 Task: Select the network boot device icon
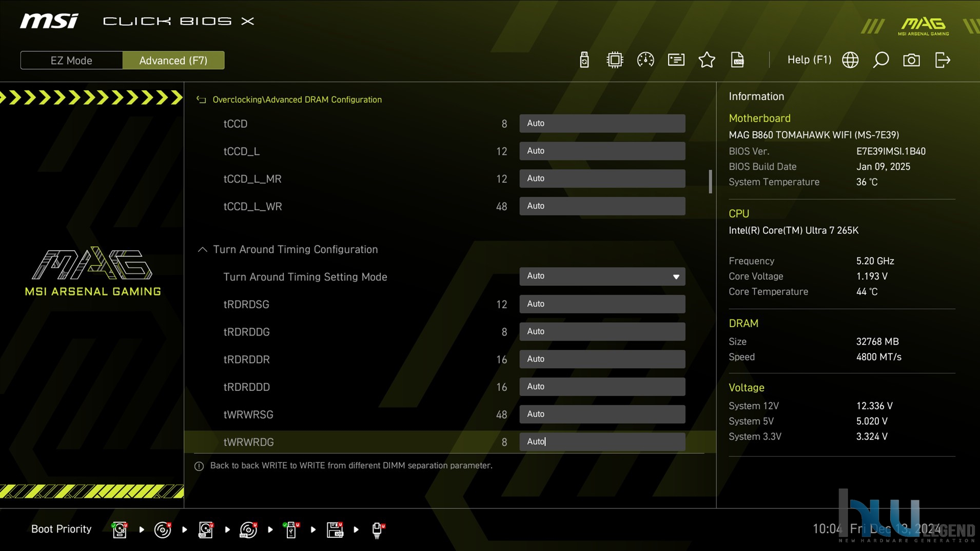(x=378, y=529)
